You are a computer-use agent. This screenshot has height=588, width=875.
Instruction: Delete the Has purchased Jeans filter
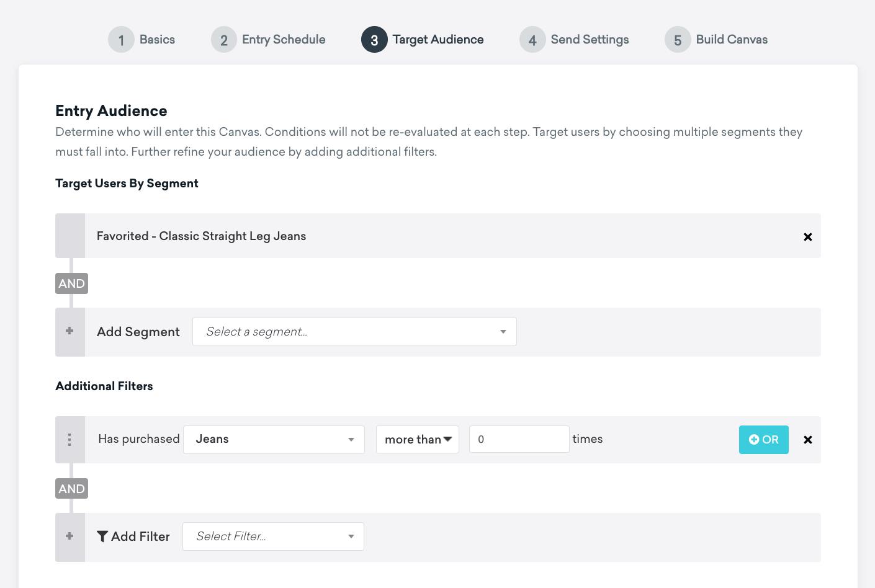click(807, 440)
